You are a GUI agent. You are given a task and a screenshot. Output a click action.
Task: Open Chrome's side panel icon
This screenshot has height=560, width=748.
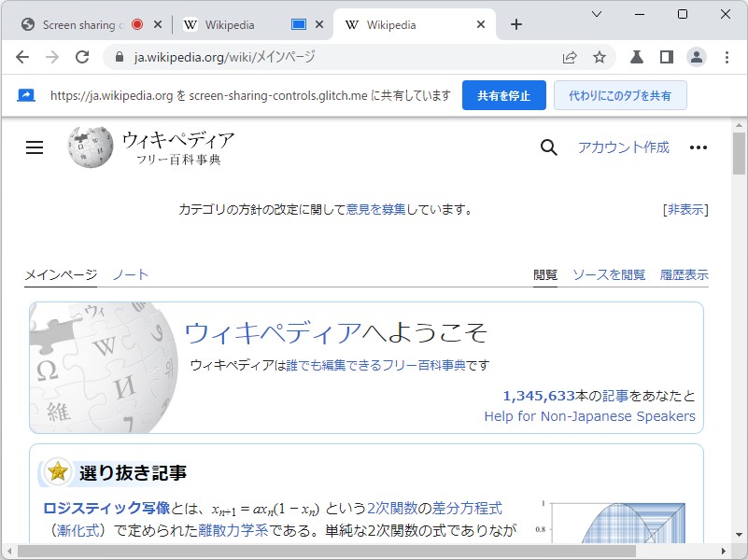pos(665,57)
